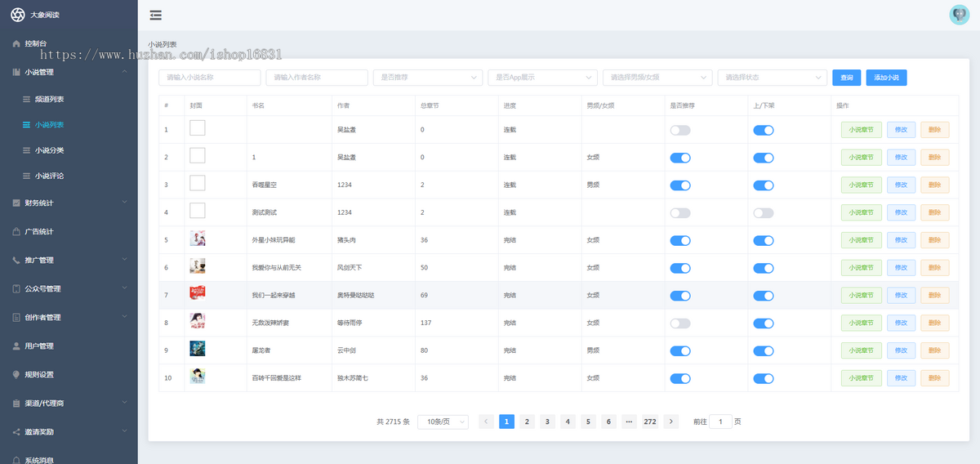
Task: Open the 是否App展示 dropdown
Action: click(542, 78)
